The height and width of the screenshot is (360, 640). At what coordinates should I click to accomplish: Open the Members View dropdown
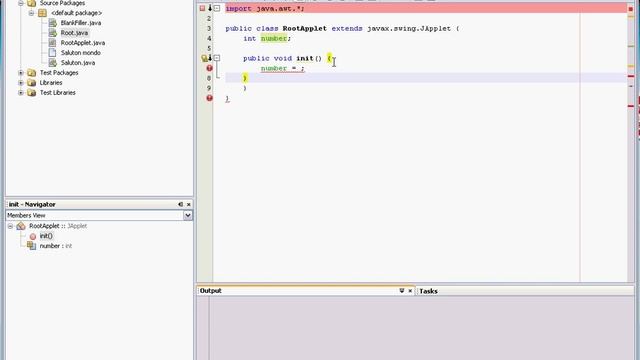point(187,215)
